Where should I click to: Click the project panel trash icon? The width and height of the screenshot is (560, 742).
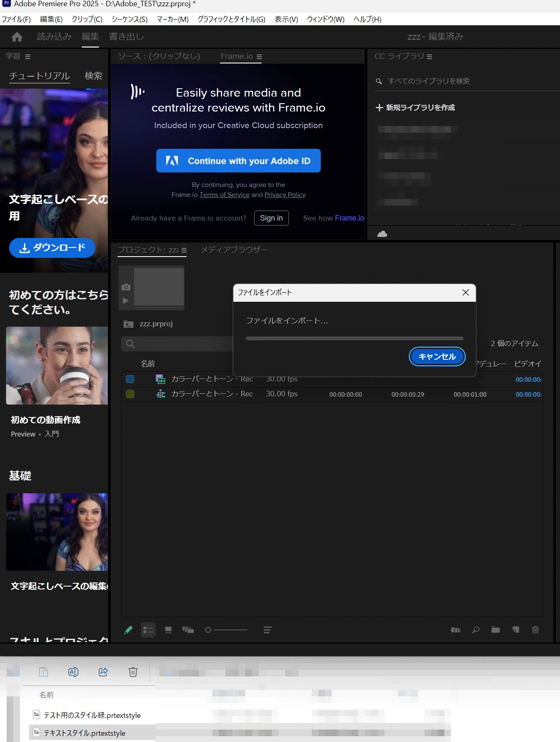click(535, 630)
